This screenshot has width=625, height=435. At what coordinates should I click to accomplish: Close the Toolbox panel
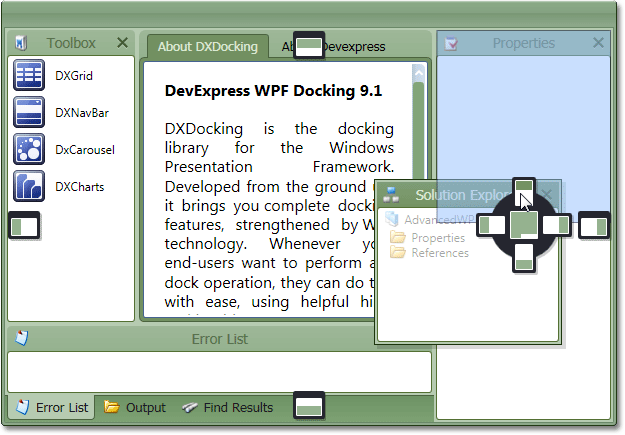pos(122,43)
